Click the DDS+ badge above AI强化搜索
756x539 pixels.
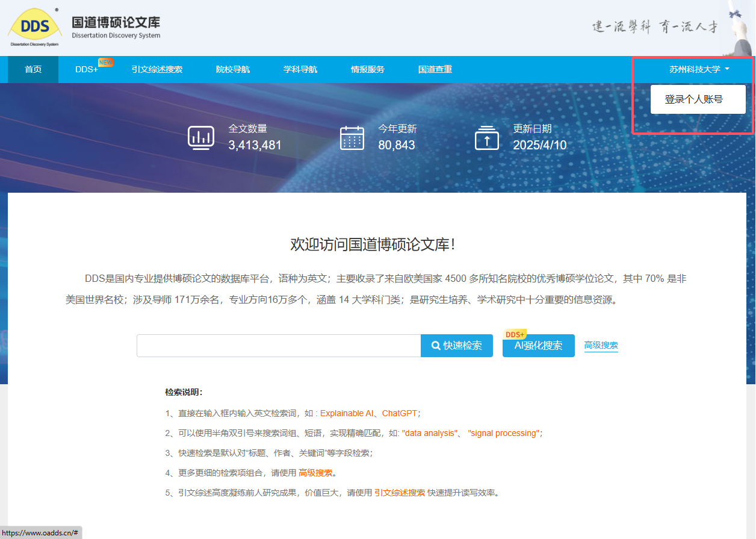click(x=515, y=334)
